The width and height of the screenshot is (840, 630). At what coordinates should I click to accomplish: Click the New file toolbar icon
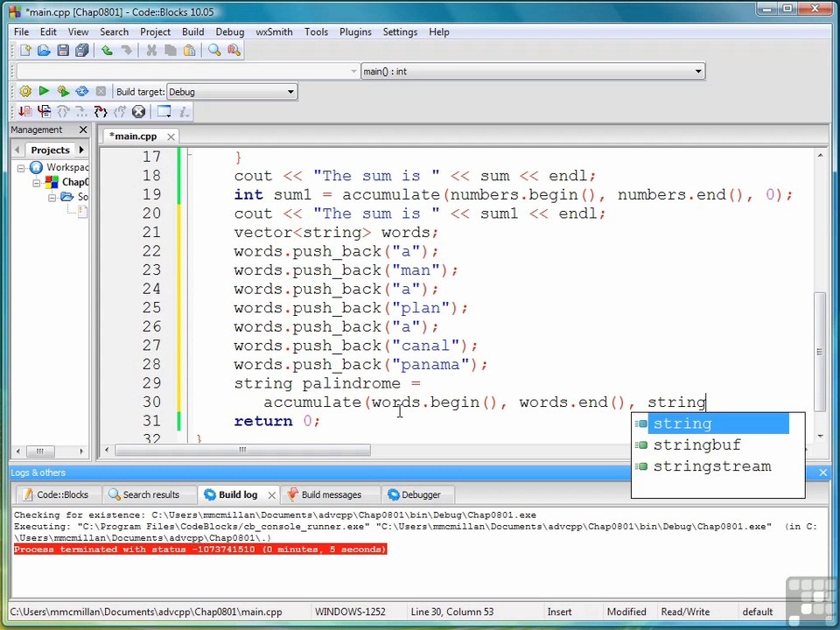coord(25,51)
